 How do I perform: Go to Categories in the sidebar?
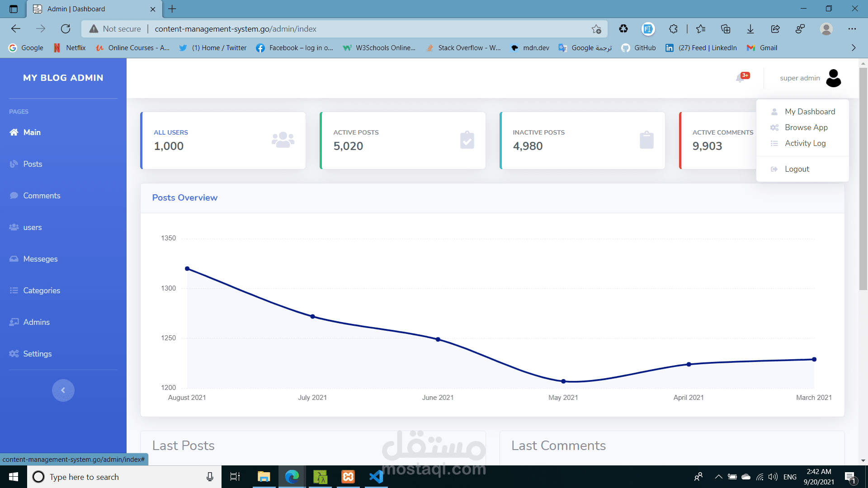click(42, 291)
